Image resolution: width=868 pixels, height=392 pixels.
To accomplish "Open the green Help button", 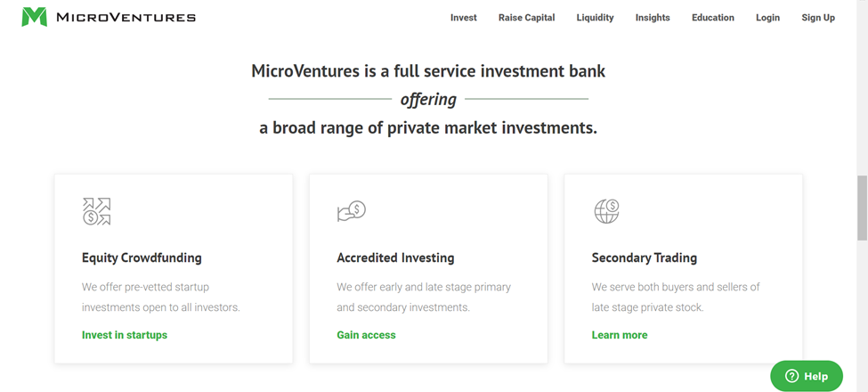I will [x=807, y=376].
